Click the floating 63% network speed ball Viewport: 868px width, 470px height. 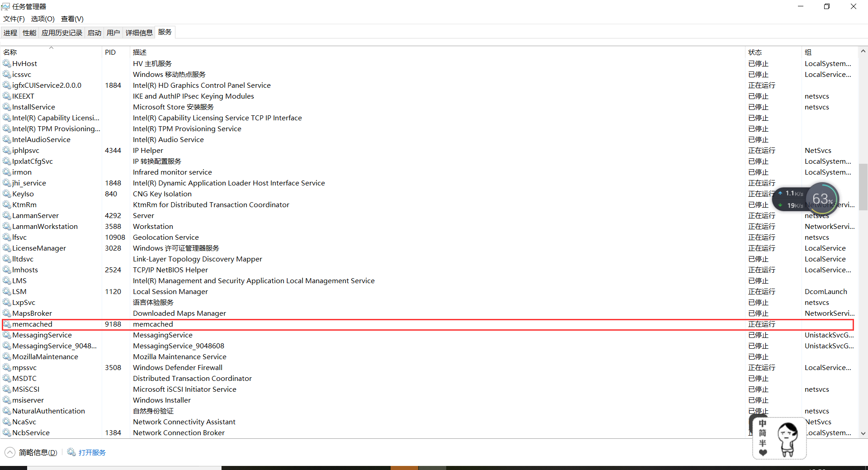[823, 199]
